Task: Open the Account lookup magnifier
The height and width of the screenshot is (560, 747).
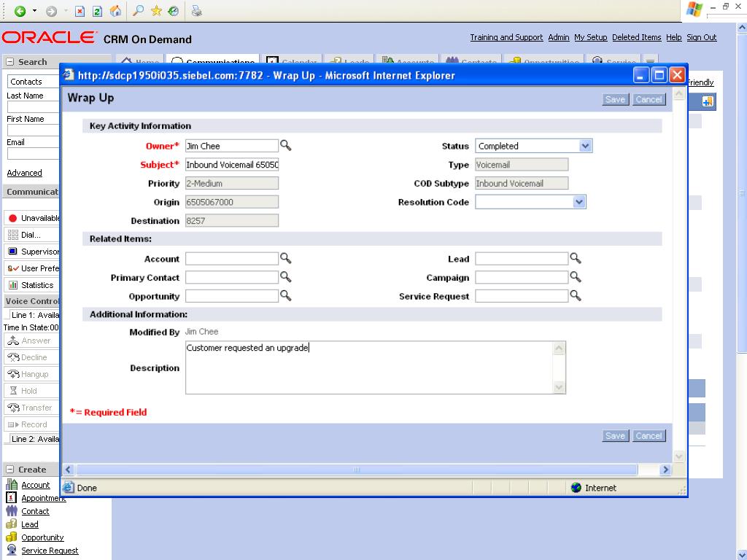Action: (x=285, y=258)
